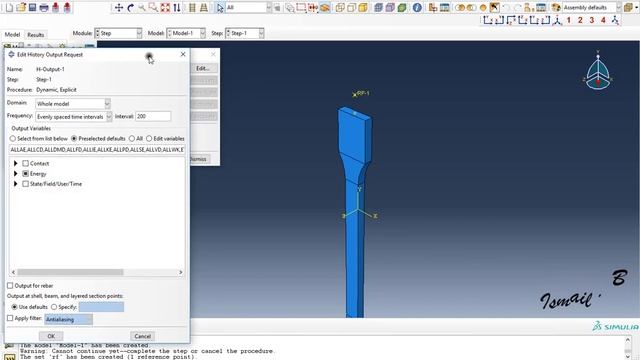Image resolution: width=640 pixels, height=360 pixels.
Task: Click the message area vertical scrollbar
Action: (628, 347)
